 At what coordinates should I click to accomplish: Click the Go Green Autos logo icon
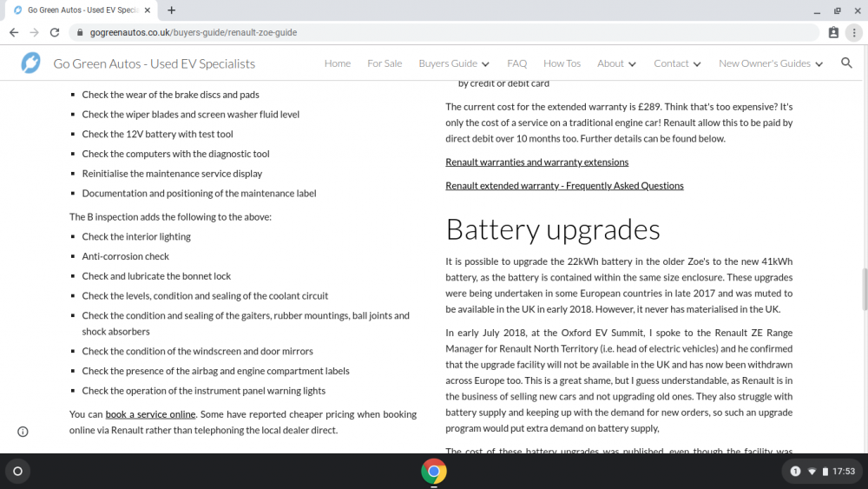point(30,63)
